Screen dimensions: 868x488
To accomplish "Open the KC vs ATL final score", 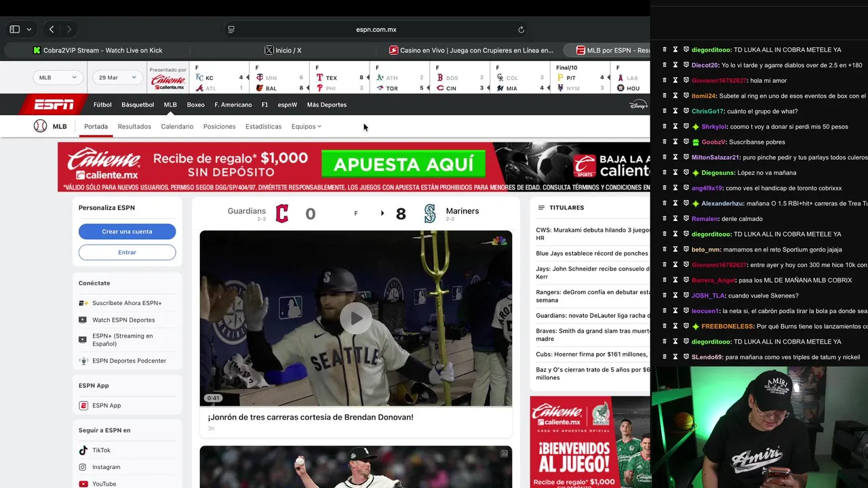I will point(219,78).
